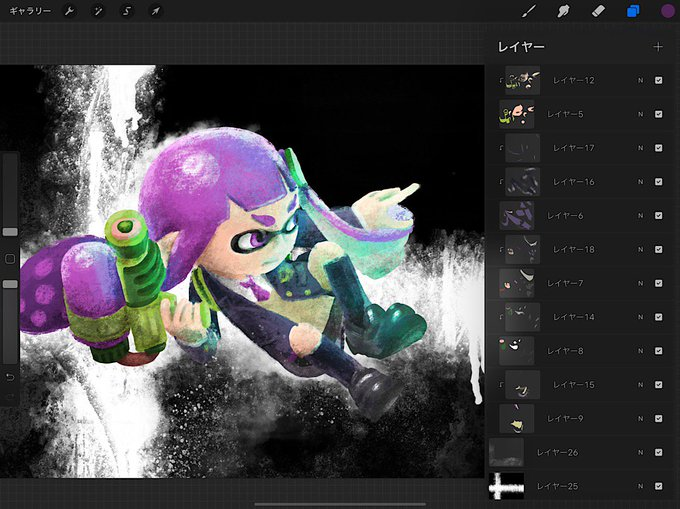
Task: Open the Adjustments magic wand menu
Action: click(98, 11)
